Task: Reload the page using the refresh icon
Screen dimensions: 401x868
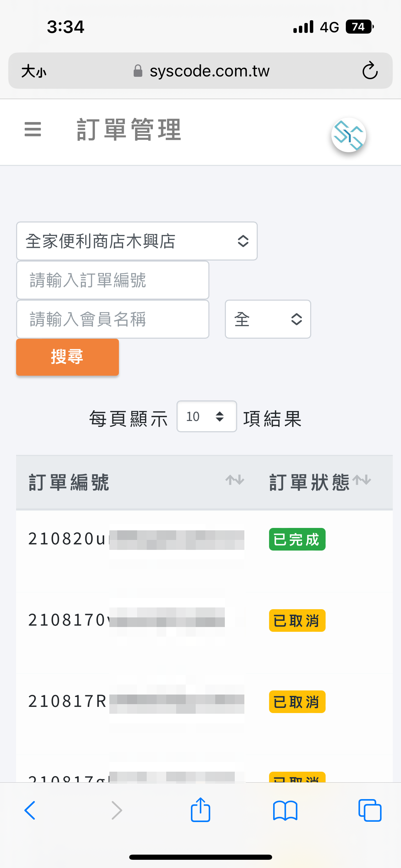Action: coord(370,71)
